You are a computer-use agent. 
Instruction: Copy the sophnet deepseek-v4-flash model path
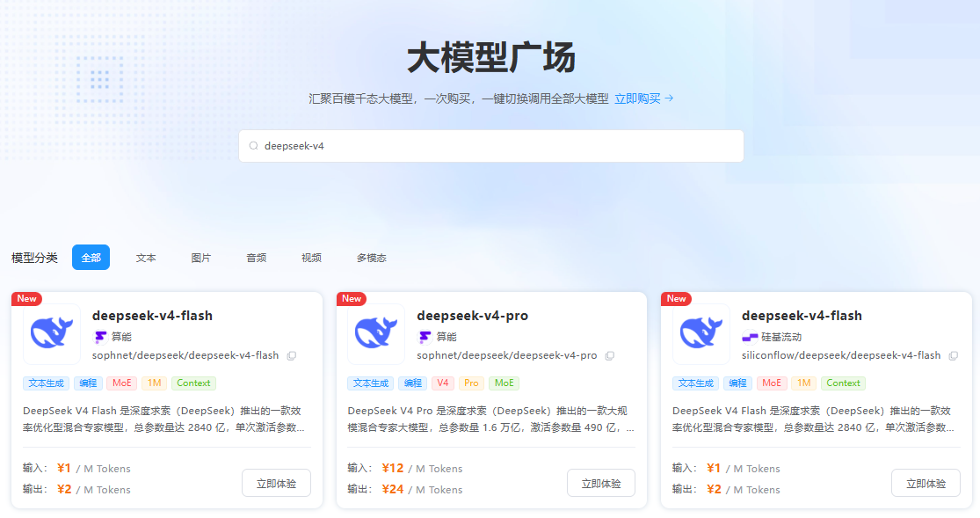292,356
